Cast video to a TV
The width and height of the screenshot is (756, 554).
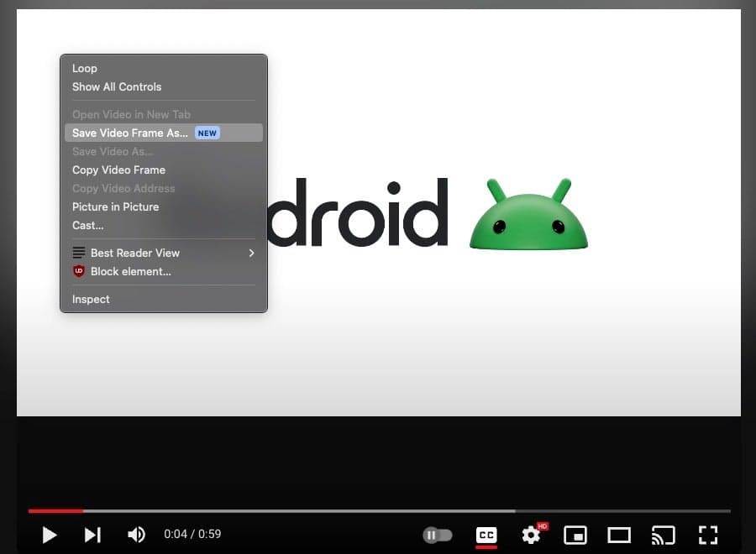point(664,535)
